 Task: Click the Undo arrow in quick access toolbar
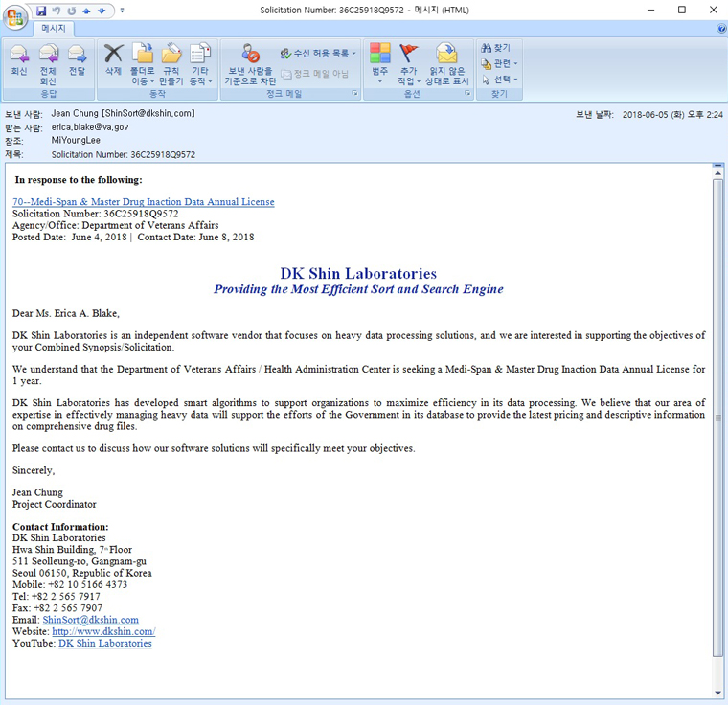(x=57, y=11)
